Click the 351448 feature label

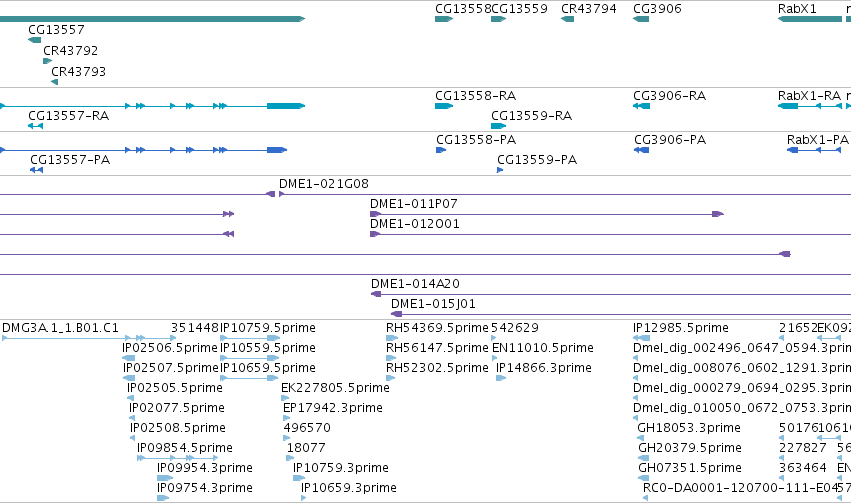194,328
